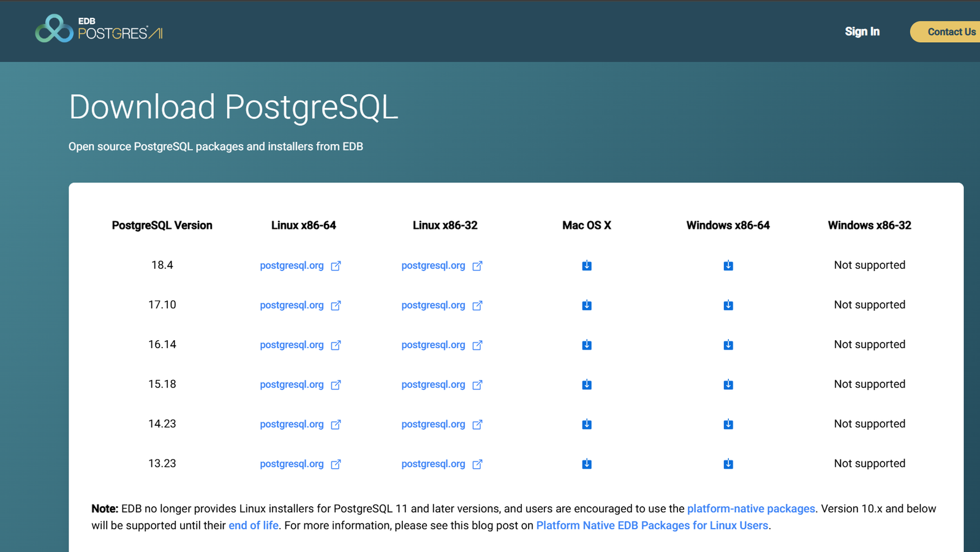Download PostgreSQL 15.18 for Mac OS X

[x=587, y=385]
